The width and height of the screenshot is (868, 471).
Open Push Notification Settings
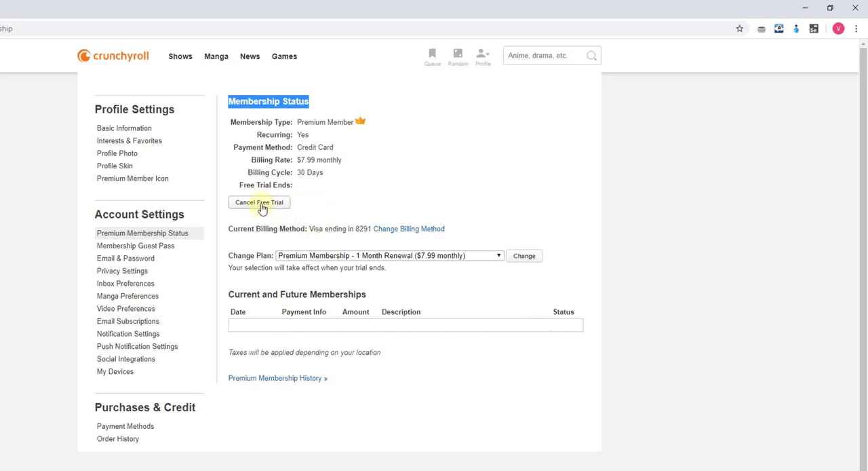[137, 346]
